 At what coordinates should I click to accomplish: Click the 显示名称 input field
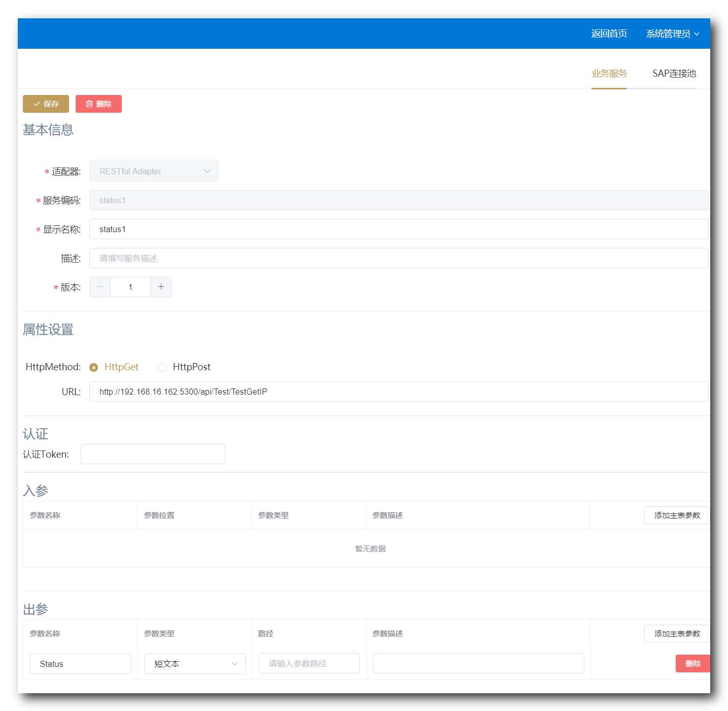(399, 229)
